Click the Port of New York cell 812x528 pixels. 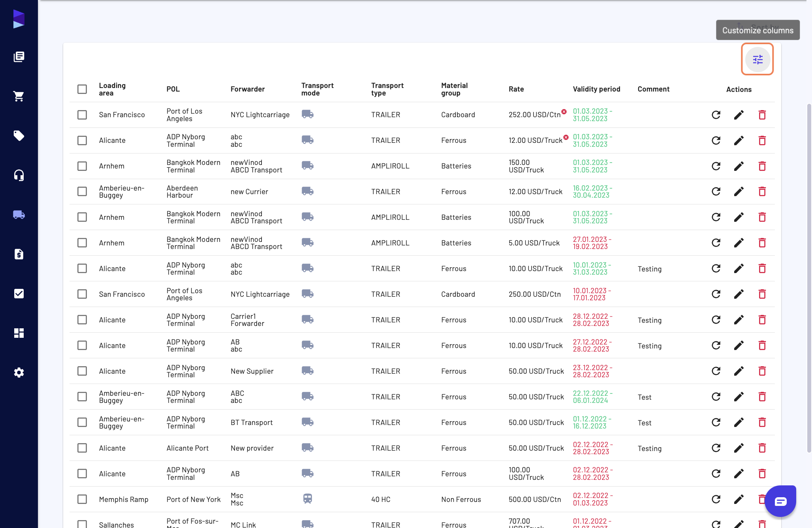click(194, 500)
